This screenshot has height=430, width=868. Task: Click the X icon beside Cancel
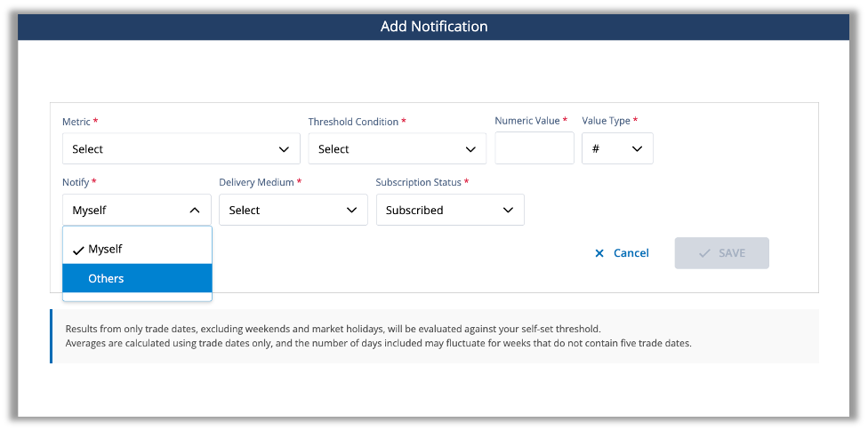[599, 253]
